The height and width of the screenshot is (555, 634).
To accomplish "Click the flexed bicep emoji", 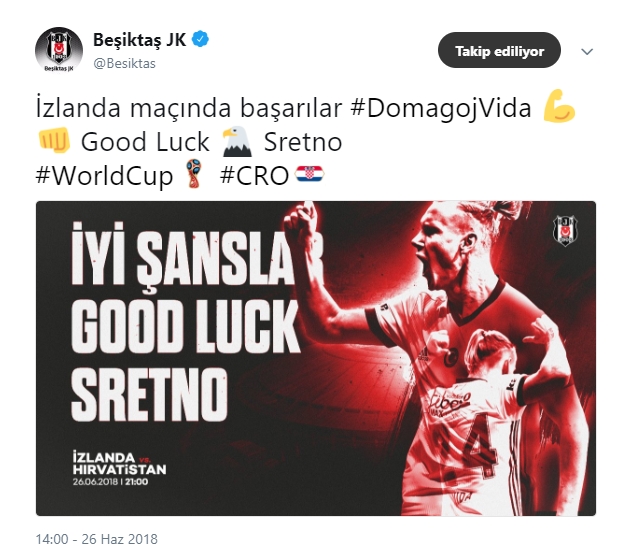I will pyautogui.click(x=559, y=106).
